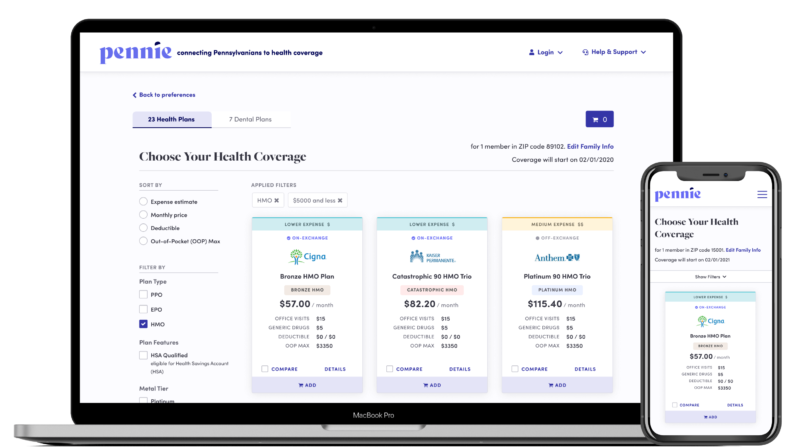Open the hamburger menu on the phone screen
This screenshot has width=800, height=447.
click(x=762, y=194)
